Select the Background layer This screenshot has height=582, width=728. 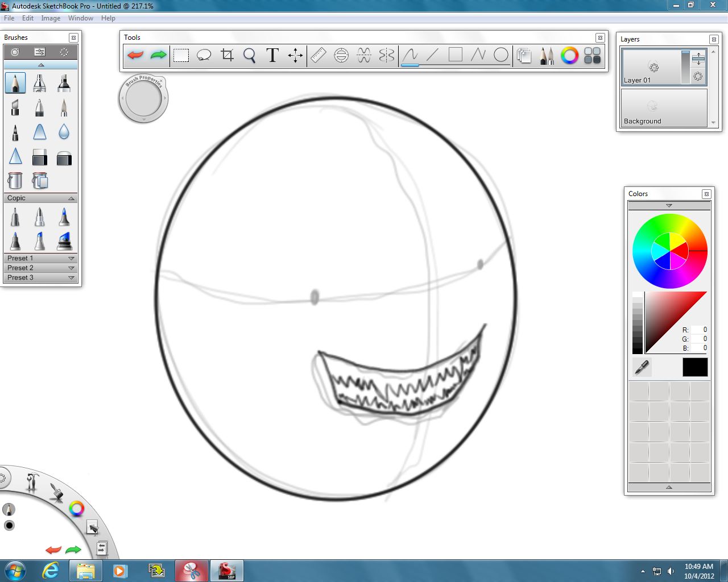pyautogui.click(x=664, y=108)
